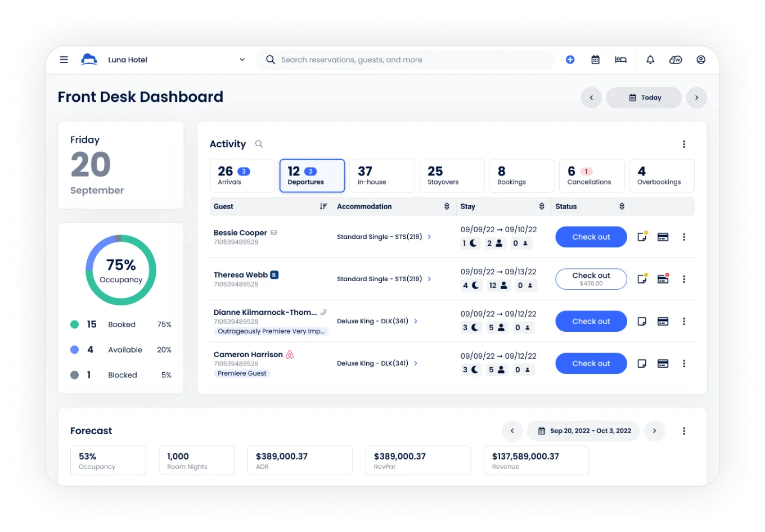Expand the Luna Hotel dropdown
Screen dimensions: 765x532
click(242, 59)
